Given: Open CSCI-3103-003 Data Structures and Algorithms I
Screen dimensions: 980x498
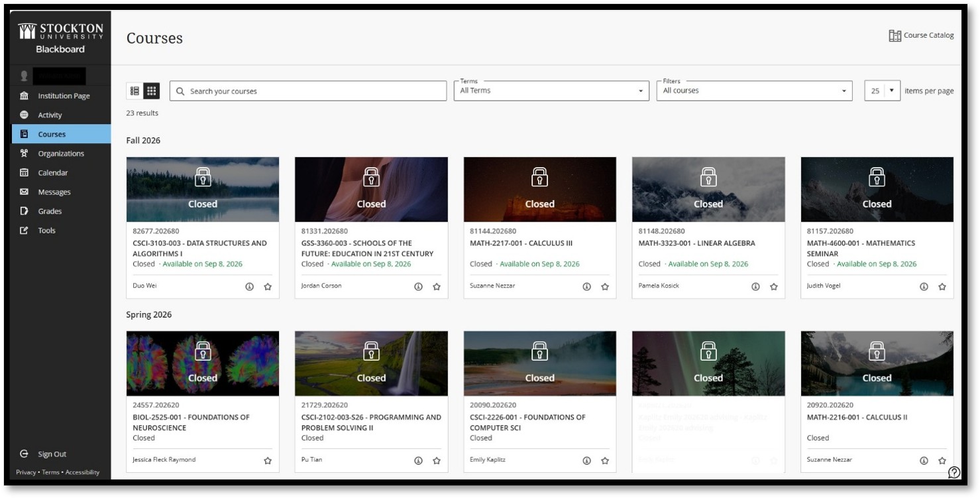Looking at the screenshot, I should pyautogui.click(x=199, y=249).
